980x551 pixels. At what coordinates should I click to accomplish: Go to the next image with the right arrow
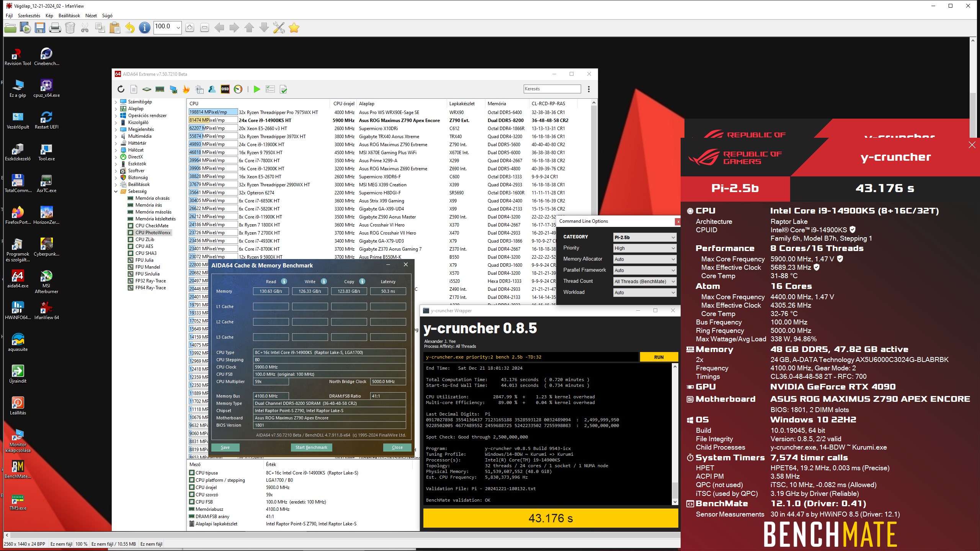[x=234, y=28]
